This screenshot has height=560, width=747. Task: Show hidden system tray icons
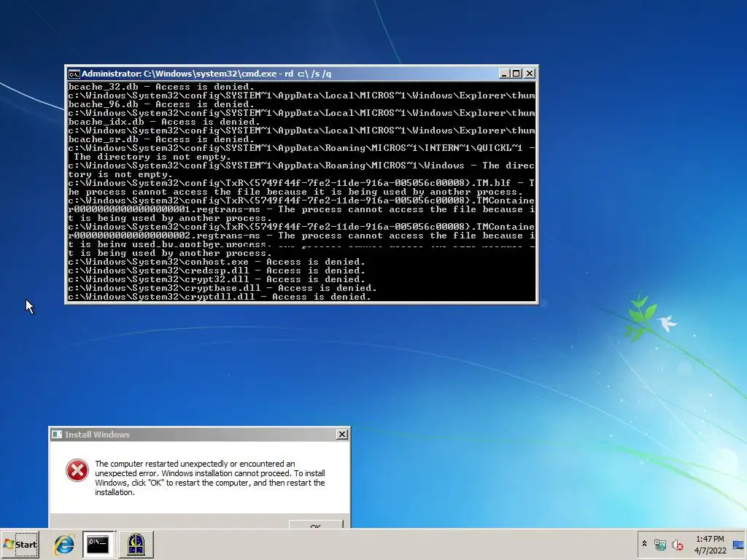(x=644, y=544)
